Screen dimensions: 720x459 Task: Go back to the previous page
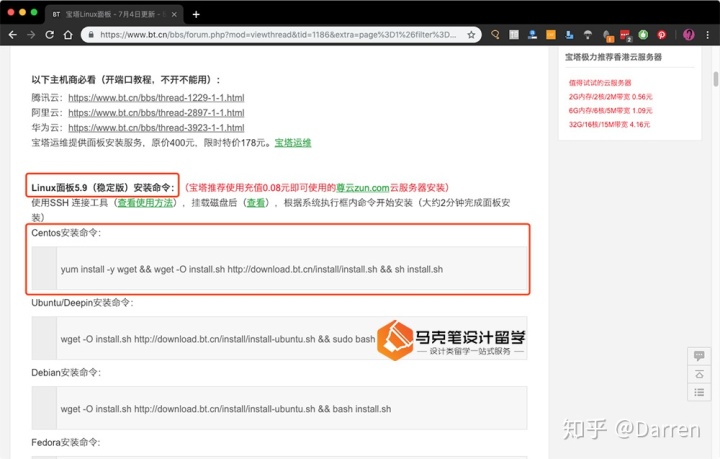tap(12, 35)
